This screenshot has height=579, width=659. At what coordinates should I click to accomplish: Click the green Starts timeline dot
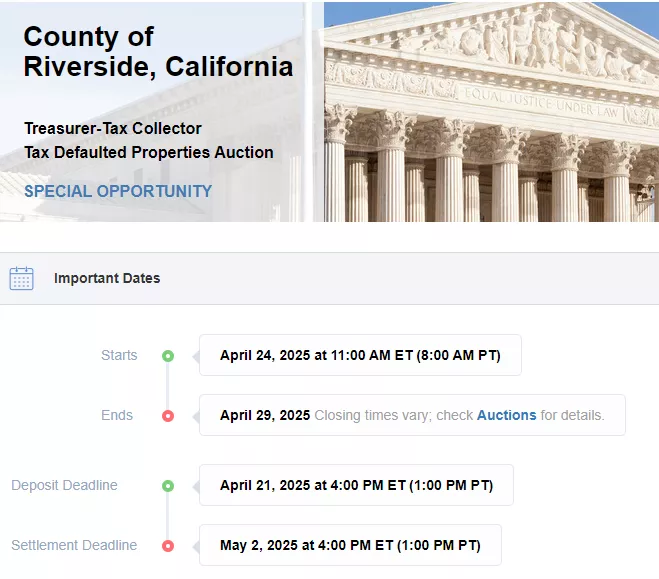tap(168, 355)
